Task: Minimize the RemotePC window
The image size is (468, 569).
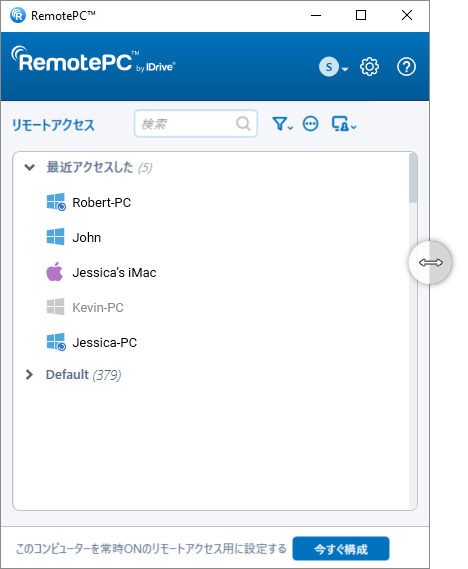Action: click(316, 15)
